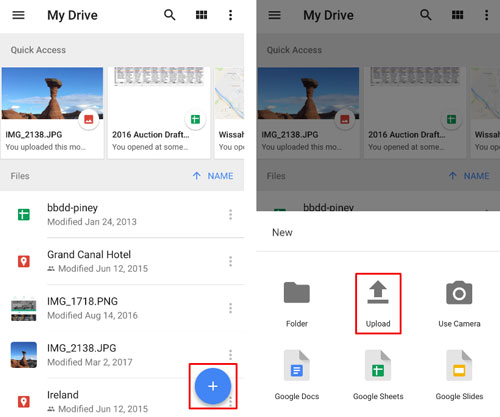This screenshot has height=417, width=500.
Task: Tap the blue plus floating button
Action: point(213,386)
